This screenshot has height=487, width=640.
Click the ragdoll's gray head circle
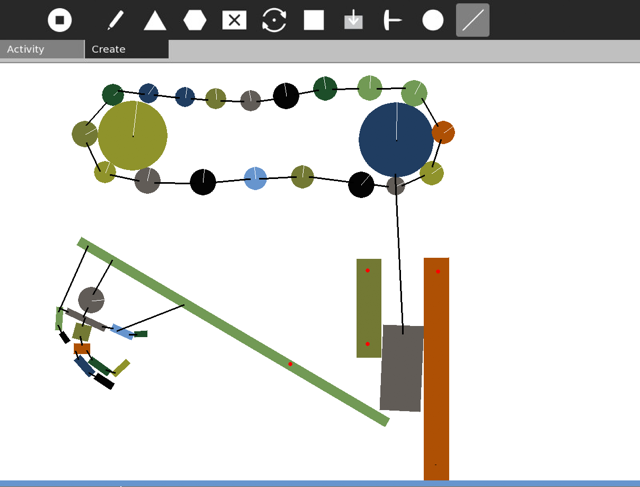point(91,299)
